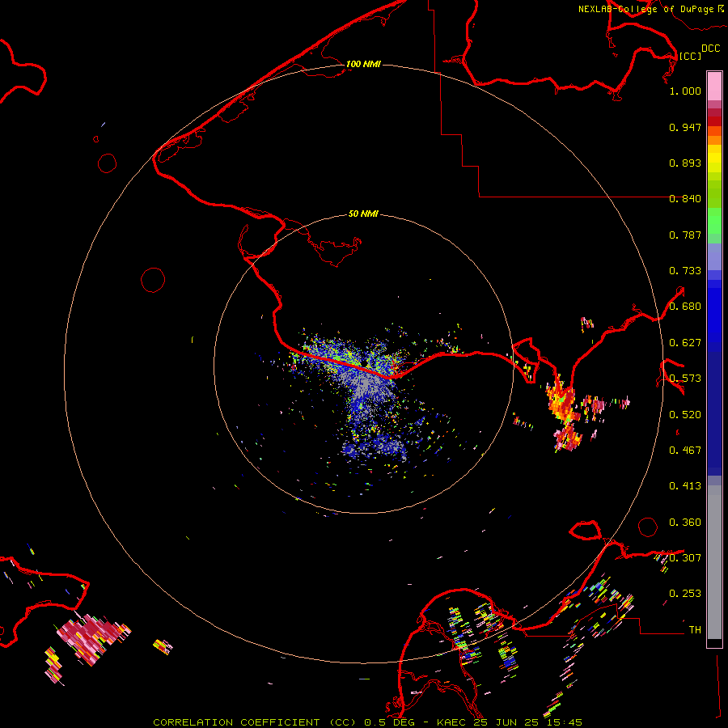
Task: Select the 0.787 scale value
Action: (x=685, y=235)
